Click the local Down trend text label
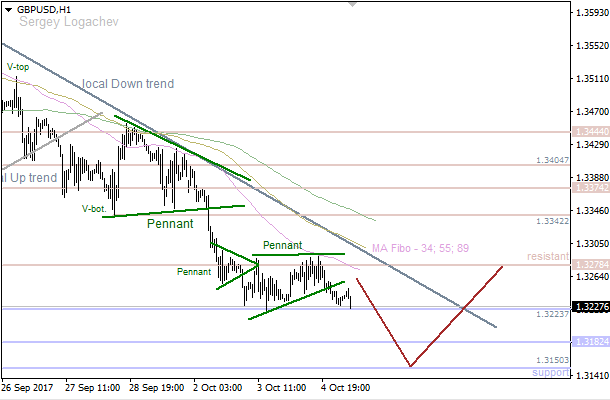The height and width of the screenshot is (400, 610). 128,84
